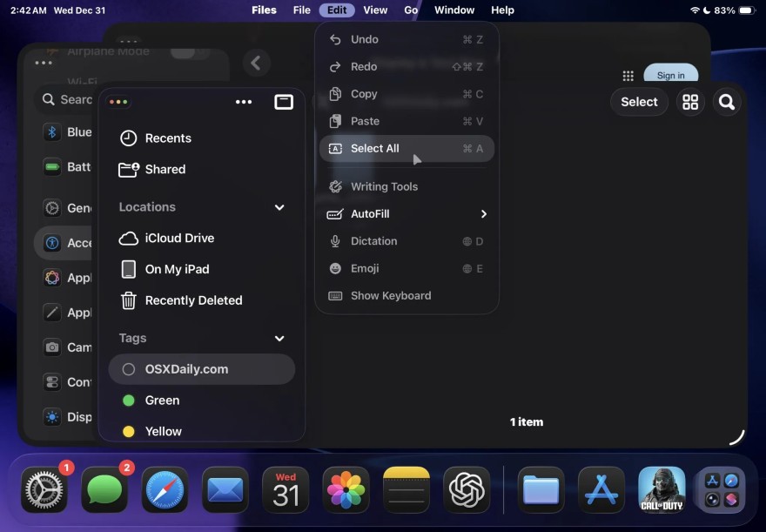
Task: Collapse the Locations section chevron
Action: pos(279,207)
